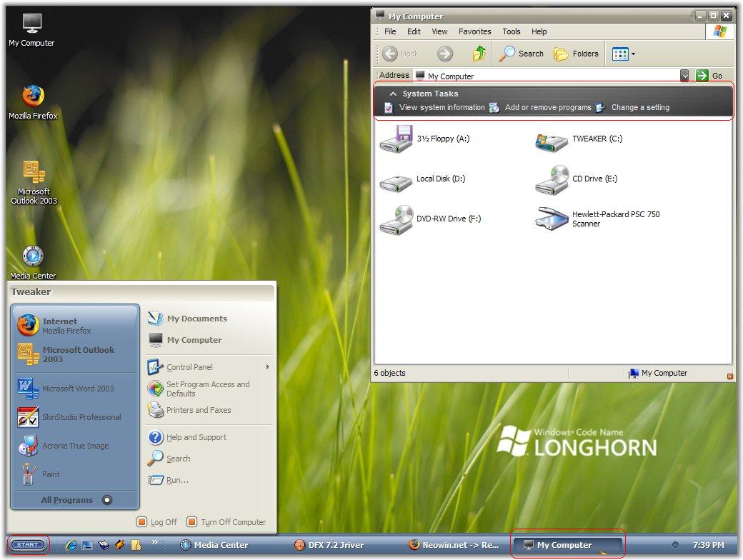
Task: Open the Views dropdown in toolbar
Action: 624,54
